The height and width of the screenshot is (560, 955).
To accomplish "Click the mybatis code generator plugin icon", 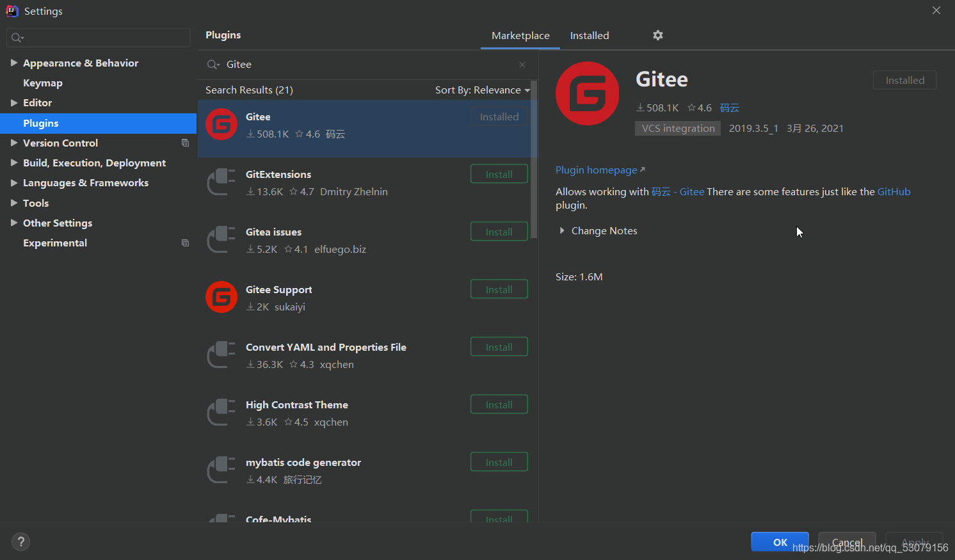I will (x=221, y=470).
